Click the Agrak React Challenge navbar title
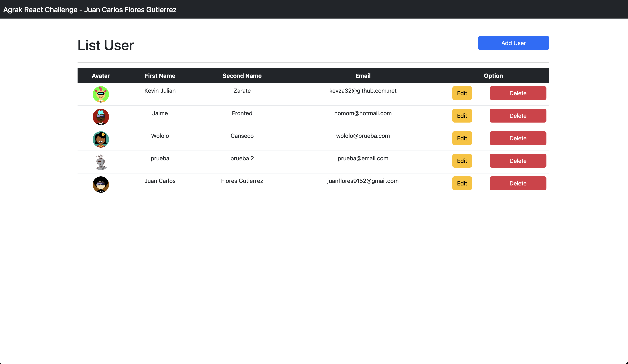 coord(90,10)
